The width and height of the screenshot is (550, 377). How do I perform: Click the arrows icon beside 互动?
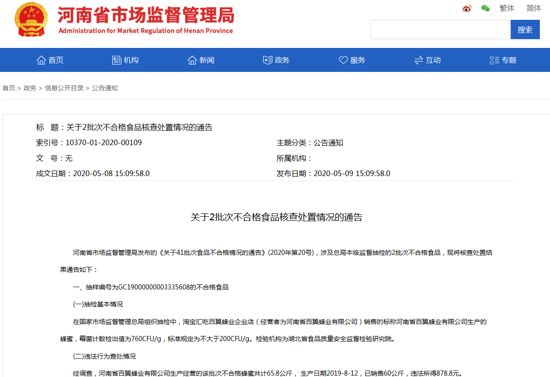[x=418, y=60]
